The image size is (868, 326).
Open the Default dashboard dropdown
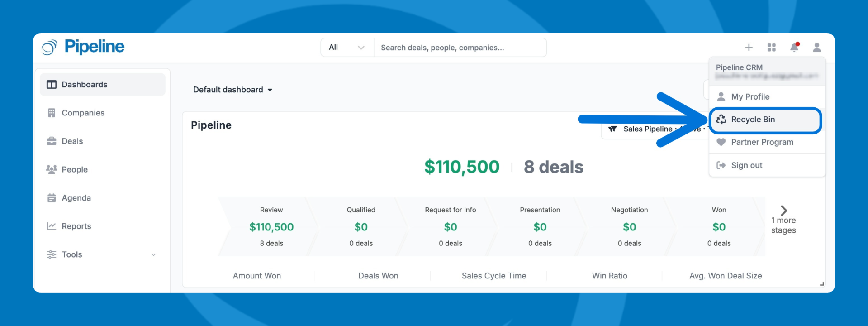point(232,90)
